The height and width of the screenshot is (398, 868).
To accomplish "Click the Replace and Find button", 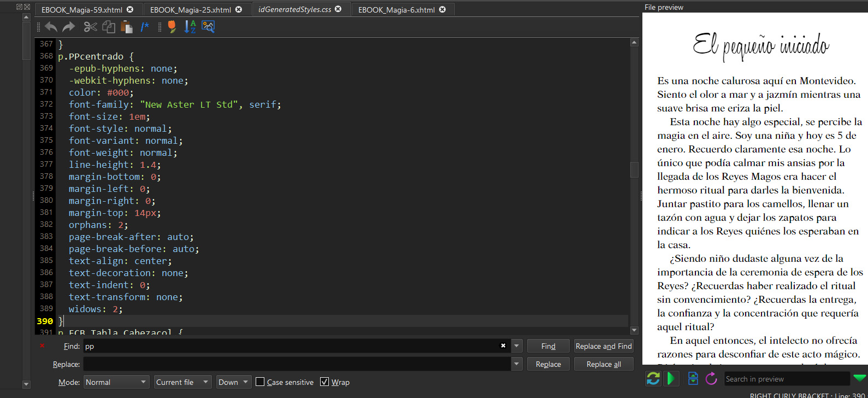I will tap(604, 346).
